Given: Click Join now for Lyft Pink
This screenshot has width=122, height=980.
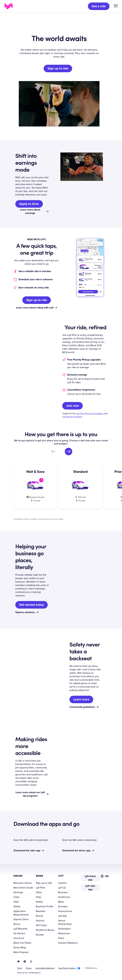Looking at the screenshot, I should click(x=72, y=406).
